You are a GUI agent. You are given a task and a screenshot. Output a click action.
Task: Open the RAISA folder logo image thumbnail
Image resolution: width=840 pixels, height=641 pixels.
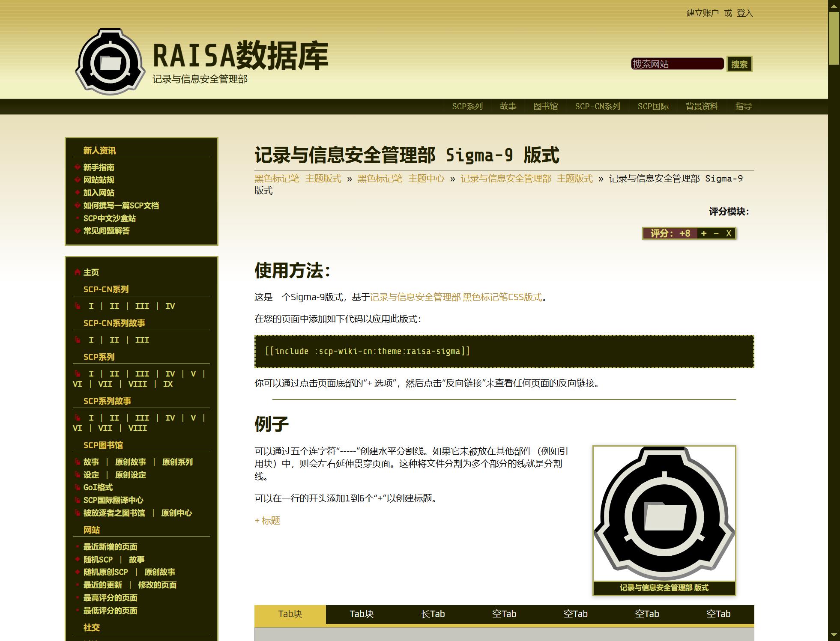click(x=664, y=514)
